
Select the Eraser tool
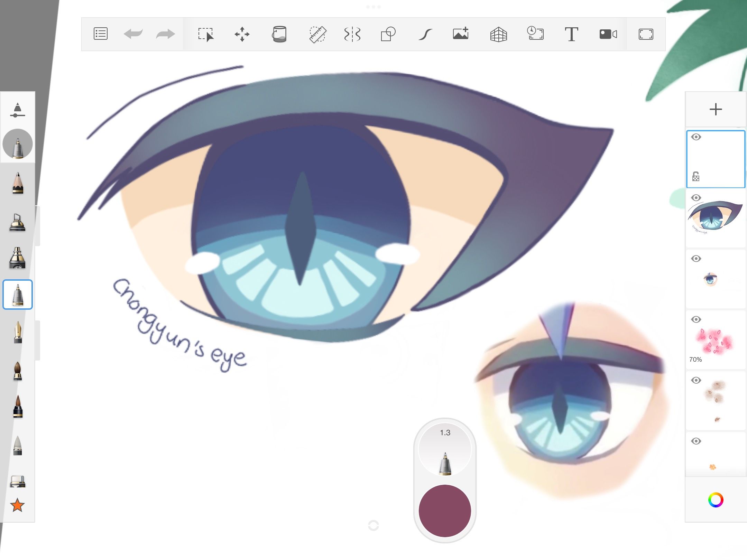click(x=18, y=481)
